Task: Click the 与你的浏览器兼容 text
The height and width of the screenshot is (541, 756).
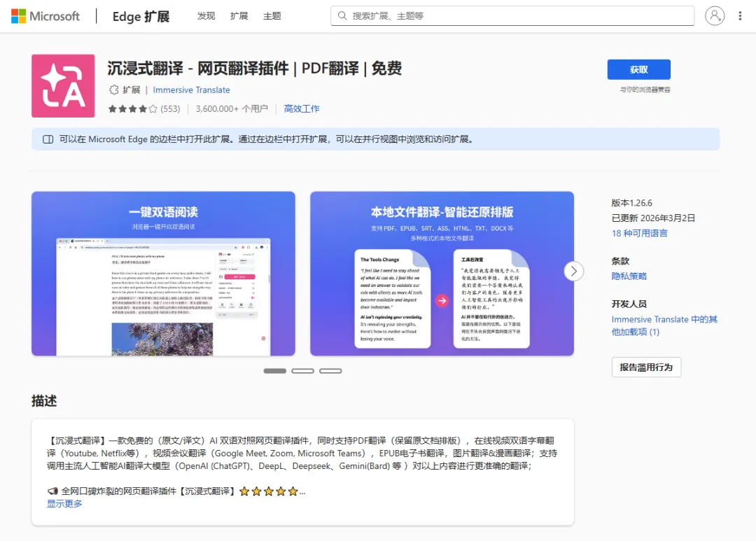Action: pos(645,90)
